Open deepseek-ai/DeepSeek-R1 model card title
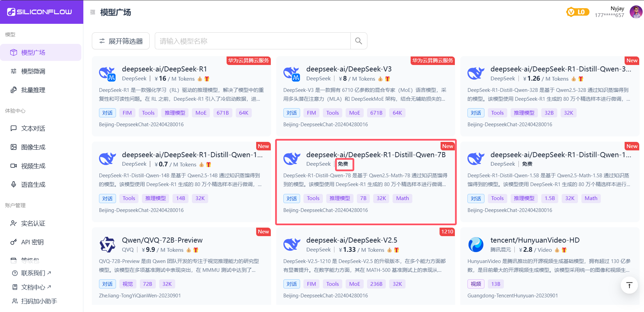Viewport: 644px width, 312px height. (164, 69)
